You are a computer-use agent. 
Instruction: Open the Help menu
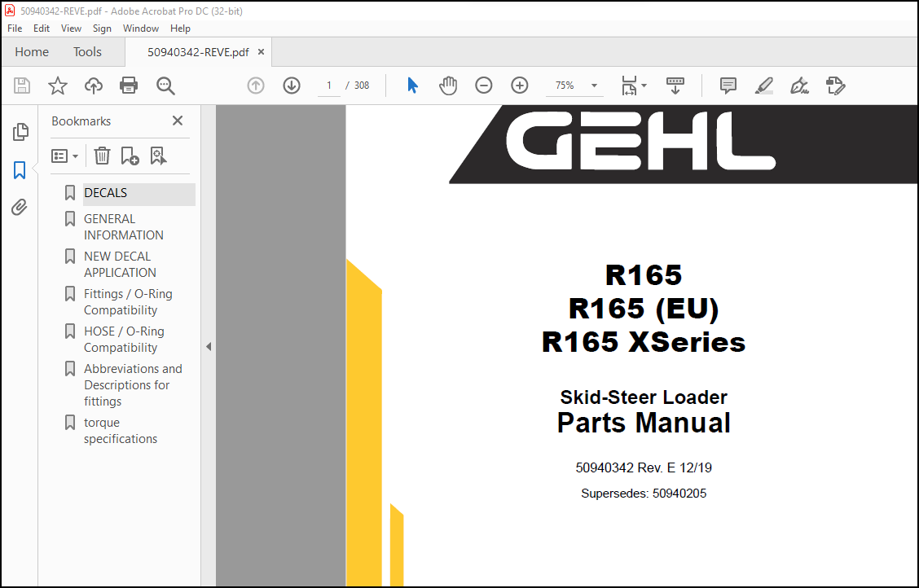tap(180, 29)
